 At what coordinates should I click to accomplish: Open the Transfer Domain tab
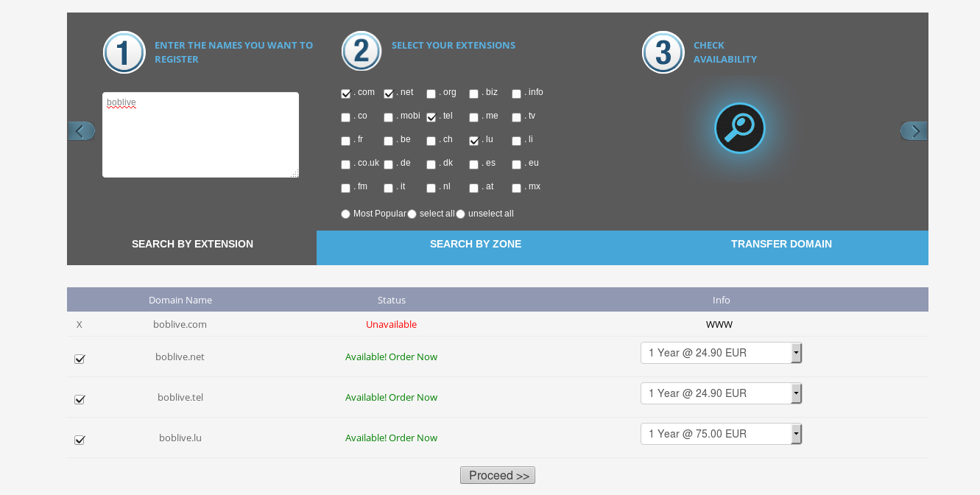pyautogui.click(x=781, y=248)
